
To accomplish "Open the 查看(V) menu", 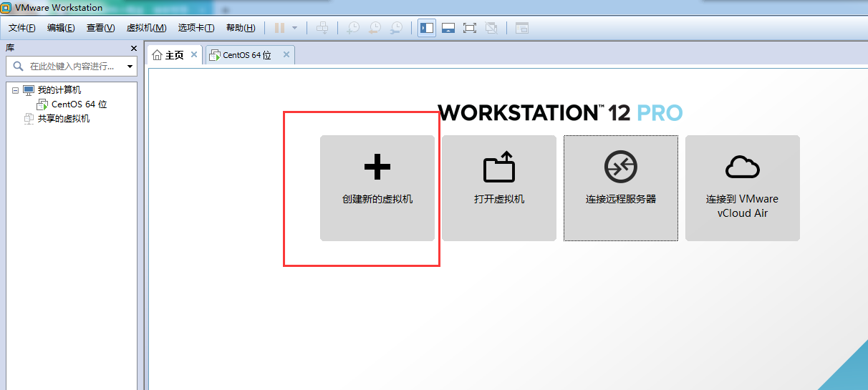I will (100, 28).
